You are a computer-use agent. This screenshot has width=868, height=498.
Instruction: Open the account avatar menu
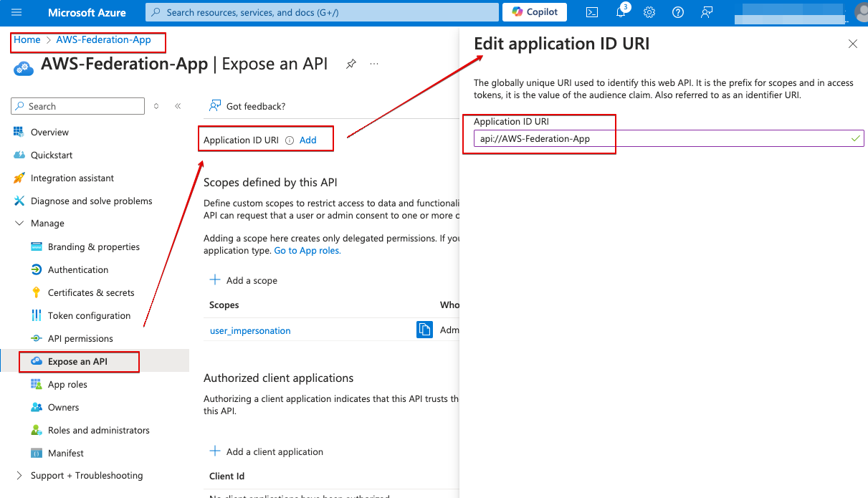click(861, 12)
